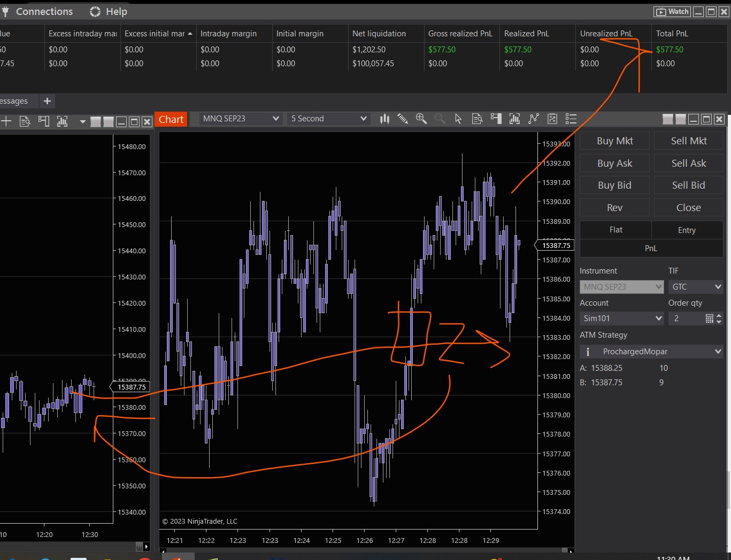
Task: Increase Order qty with the up arrow
Action: coord(719,316)
